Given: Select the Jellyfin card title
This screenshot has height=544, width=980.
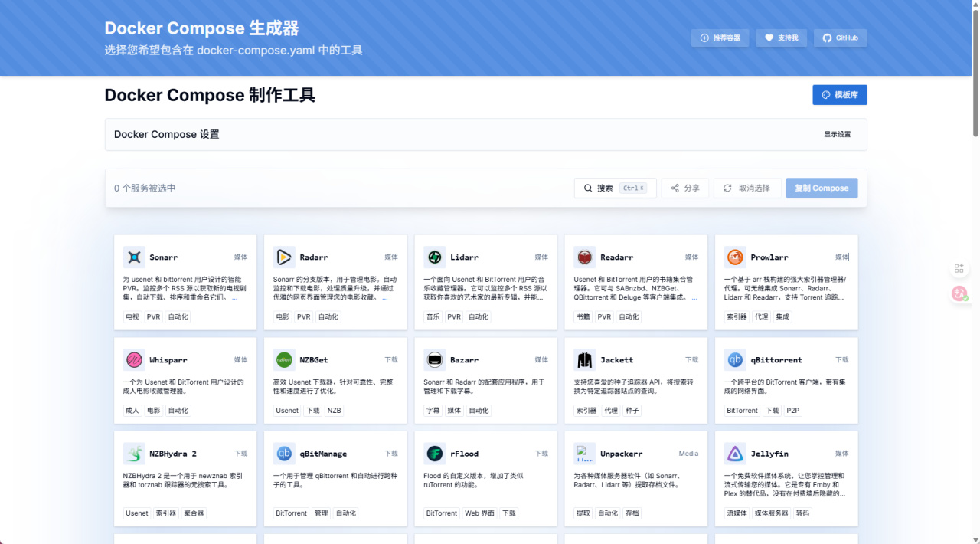Looking at the screenshot, I should [x=769, y=454].
